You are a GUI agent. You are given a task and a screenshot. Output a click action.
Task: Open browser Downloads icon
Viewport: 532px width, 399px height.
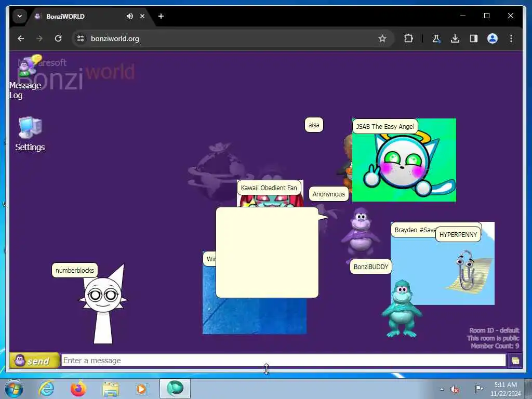(x=455, y=38)
